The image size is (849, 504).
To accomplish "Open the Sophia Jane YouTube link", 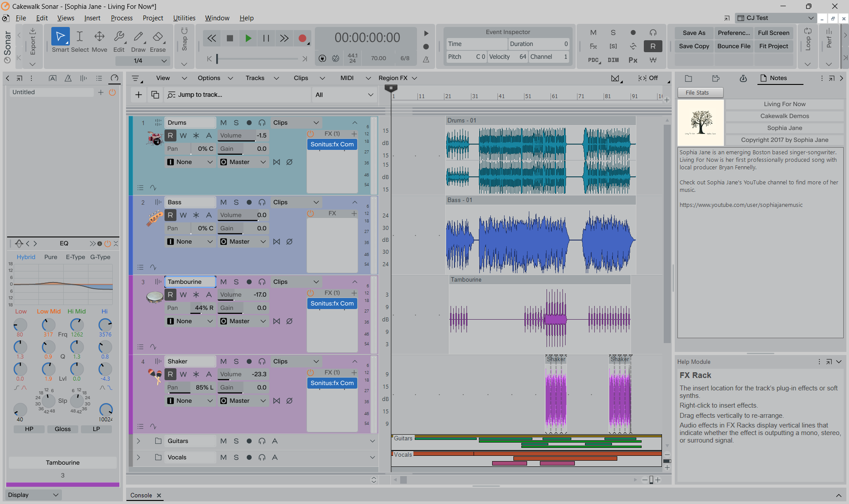I will point(741,205).
